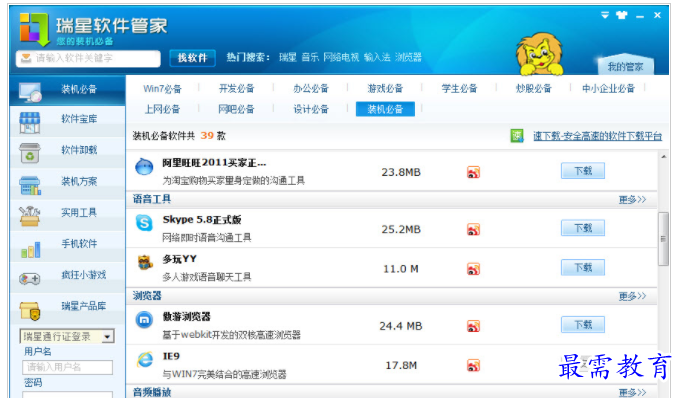Search hot keyword 输入法
The image size is (680, 398).
pos(377,57)
